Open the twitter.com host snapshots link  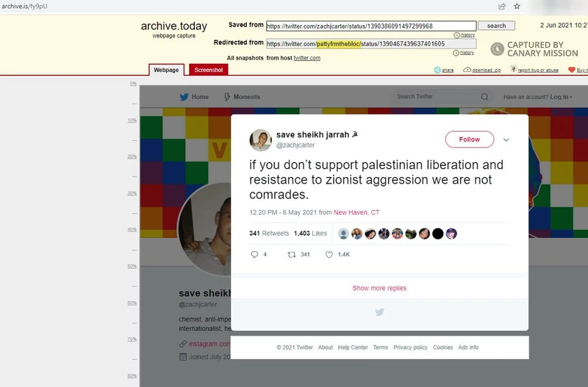coord(306,58)
